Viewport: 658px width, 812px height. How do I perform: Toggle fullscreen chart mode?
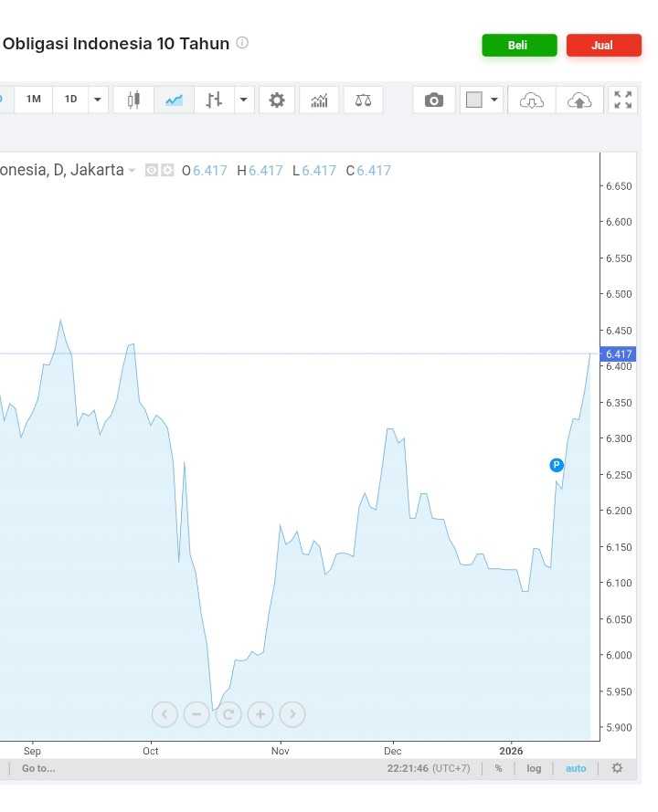[622, 100]
